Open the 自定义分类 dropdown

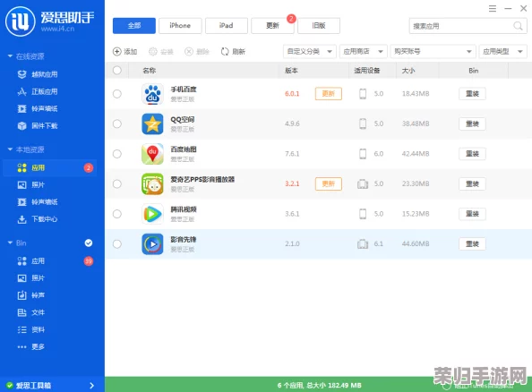309,52
